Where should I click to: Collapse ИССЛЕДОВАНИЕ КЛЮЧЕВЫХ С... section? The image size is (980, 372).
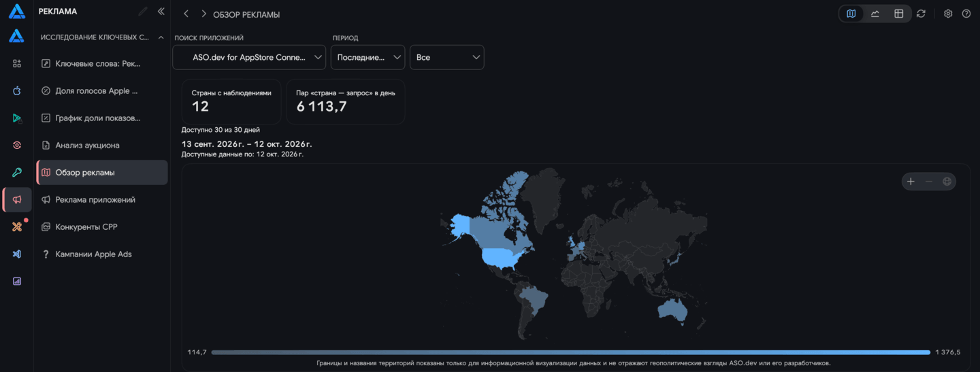click(x=101, y=37)
